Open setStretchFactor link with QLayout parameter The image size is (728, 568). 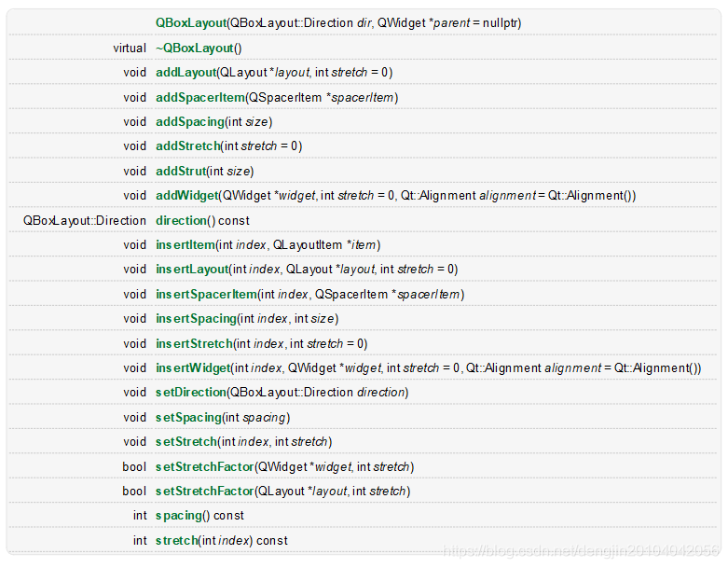(205, 491)
